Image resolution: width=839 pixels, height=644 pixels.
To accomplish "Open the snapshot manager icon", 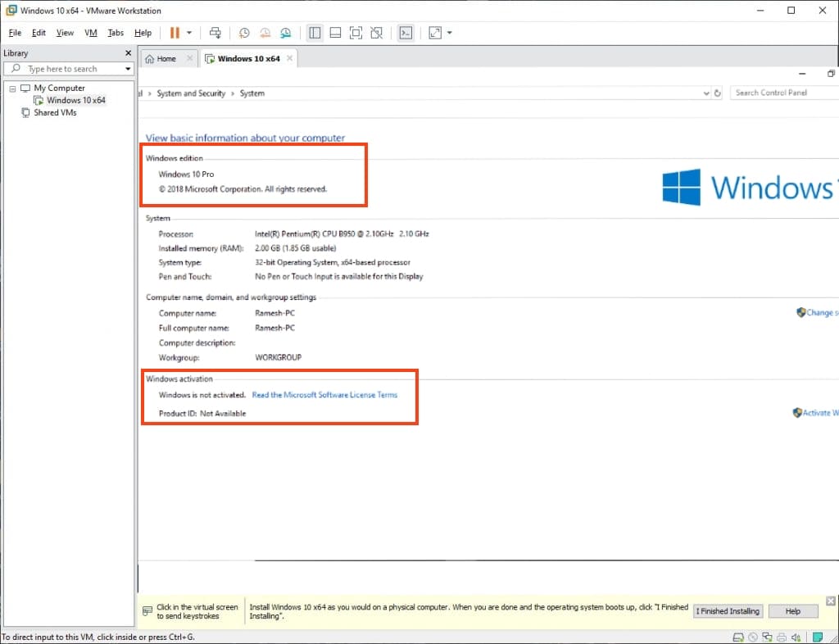I will 285,33.
